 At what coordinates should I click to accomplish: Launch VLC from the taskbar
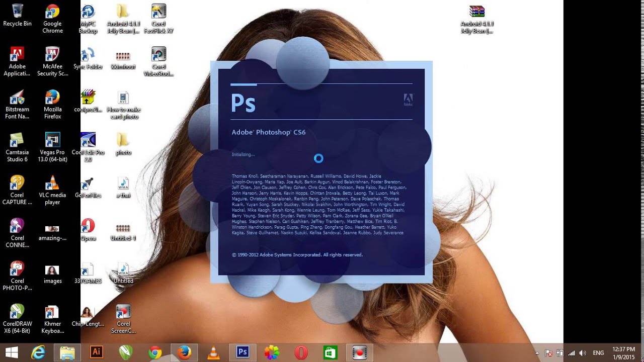214,353
